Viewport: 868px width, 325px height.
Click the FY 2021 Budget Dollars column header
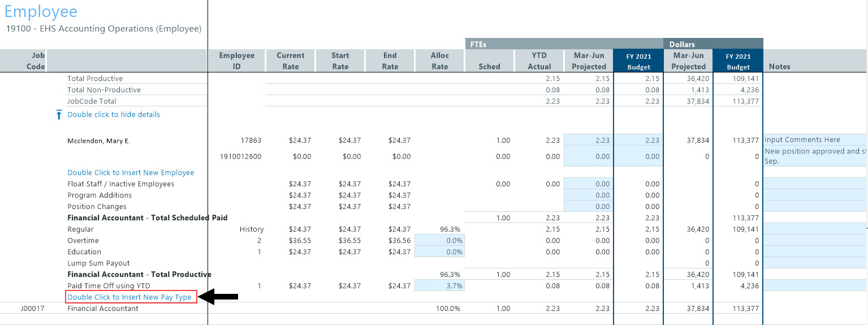(738, 61)
